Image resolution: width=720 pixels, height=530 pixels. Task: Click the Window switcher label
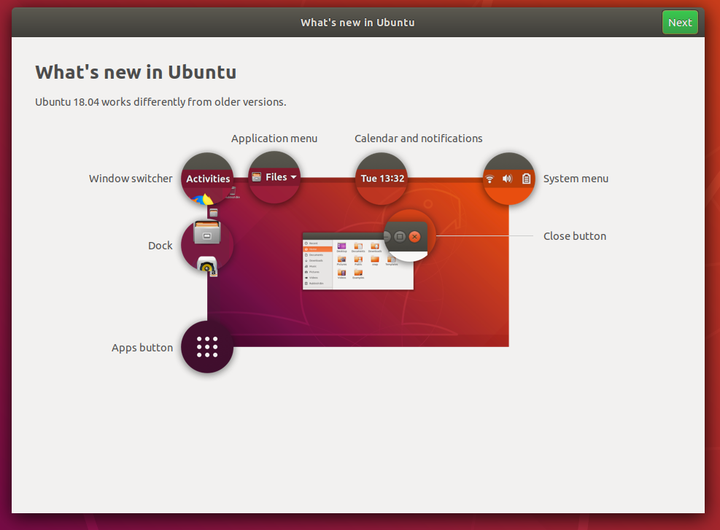pos(130,178)
